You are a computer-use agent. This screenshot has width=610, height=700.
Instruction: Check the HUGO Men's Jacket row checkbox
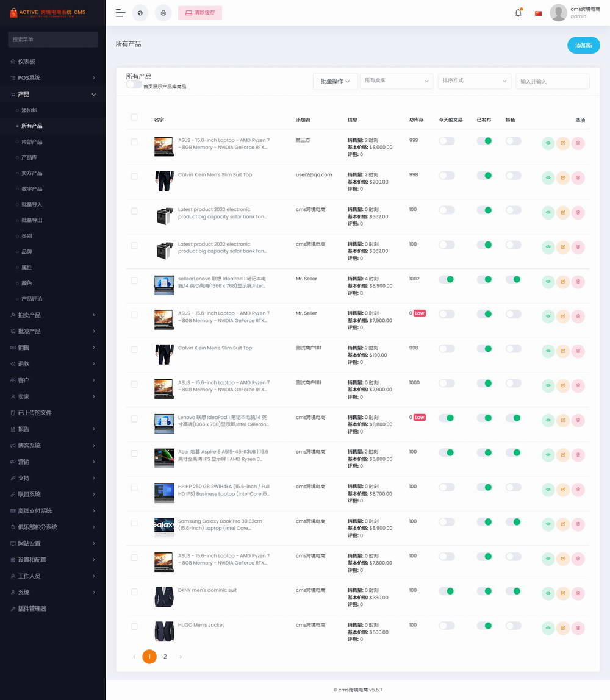[134, 626]
